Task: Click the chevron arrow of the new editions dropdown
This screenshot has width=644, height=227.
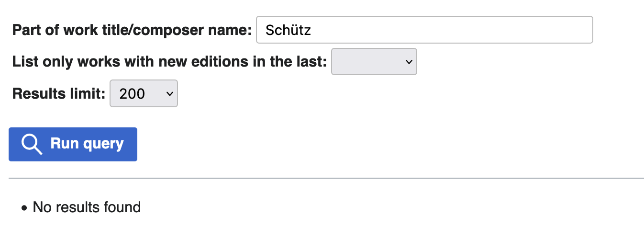Action: pos(408,62)
